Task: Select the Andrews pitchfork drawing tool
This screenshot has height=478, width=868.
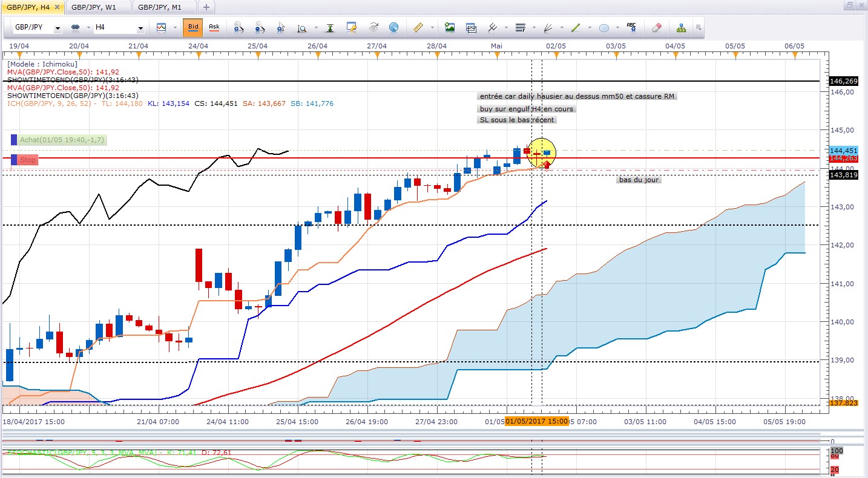Action: coord(492,28)
